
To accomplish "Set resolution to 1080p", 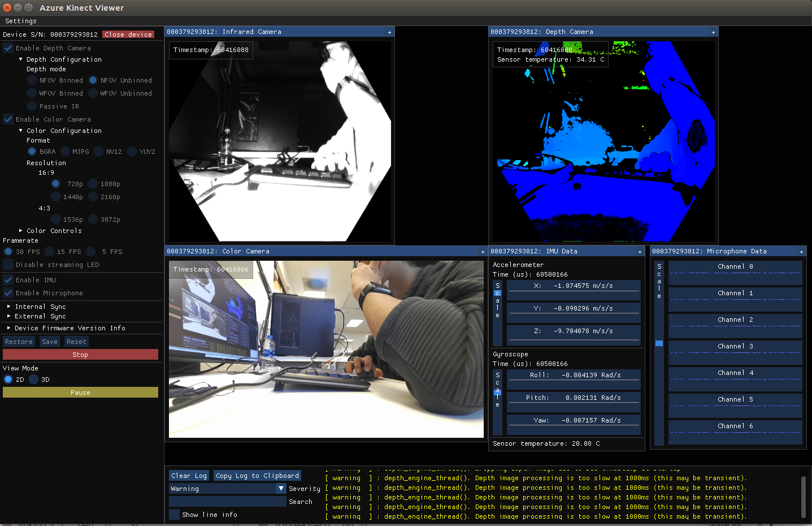I will tap(93, 184).
